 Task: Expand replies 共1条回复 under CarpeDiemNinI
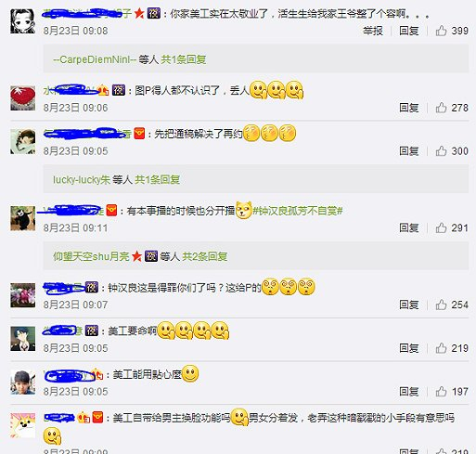point(184,59)
